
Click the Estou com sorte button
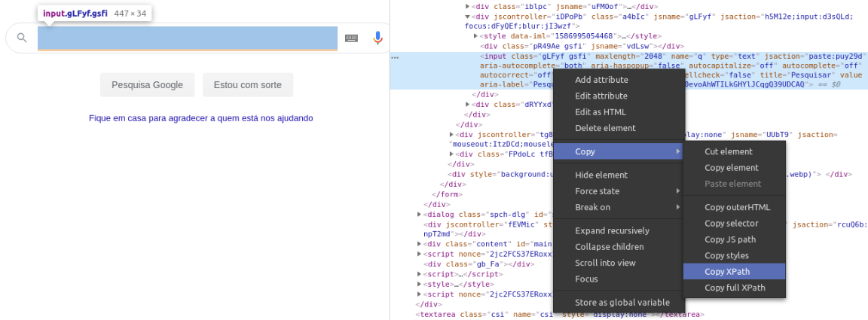pyautogui.click(x=247, y=84)
